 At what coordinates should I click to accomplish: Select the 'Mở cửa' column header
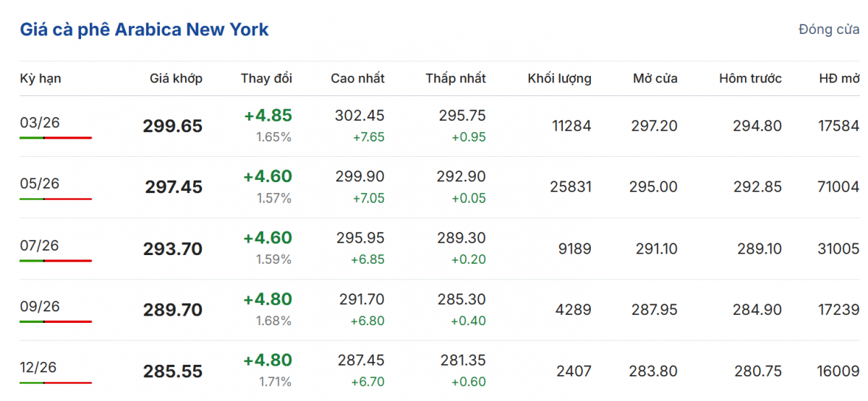coord(655,79)
